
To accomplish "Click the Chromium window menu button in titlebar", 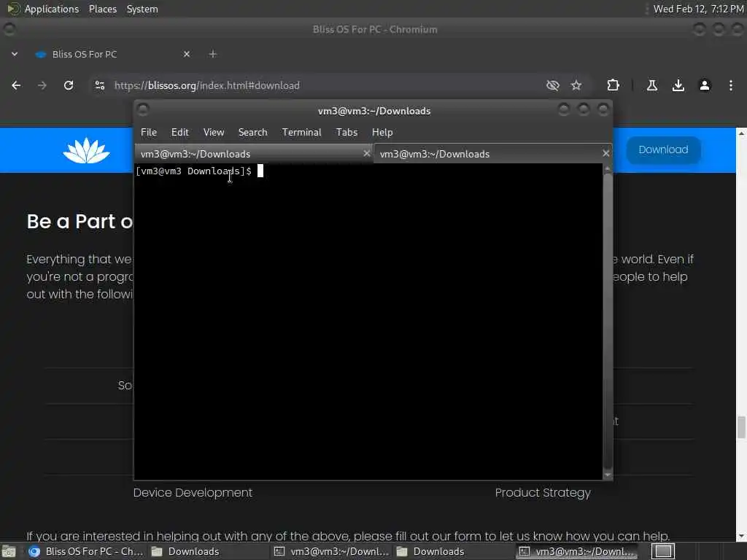I will 9,29.
